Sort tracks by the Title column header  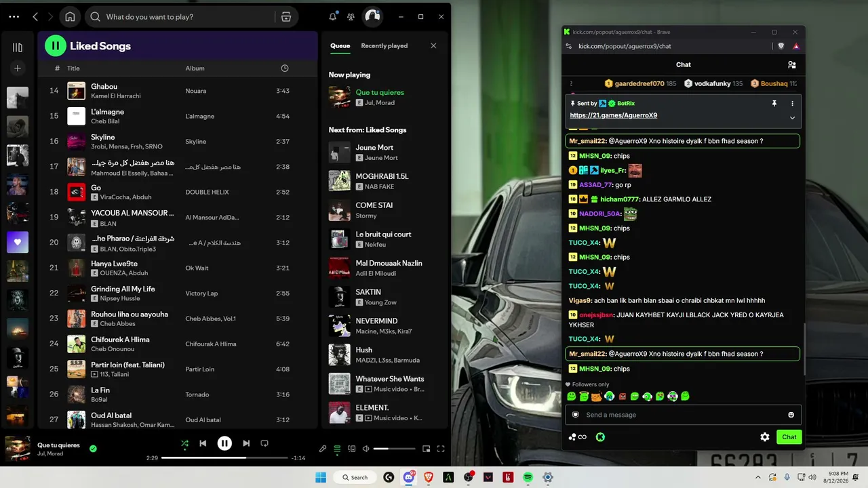(73, 68)
